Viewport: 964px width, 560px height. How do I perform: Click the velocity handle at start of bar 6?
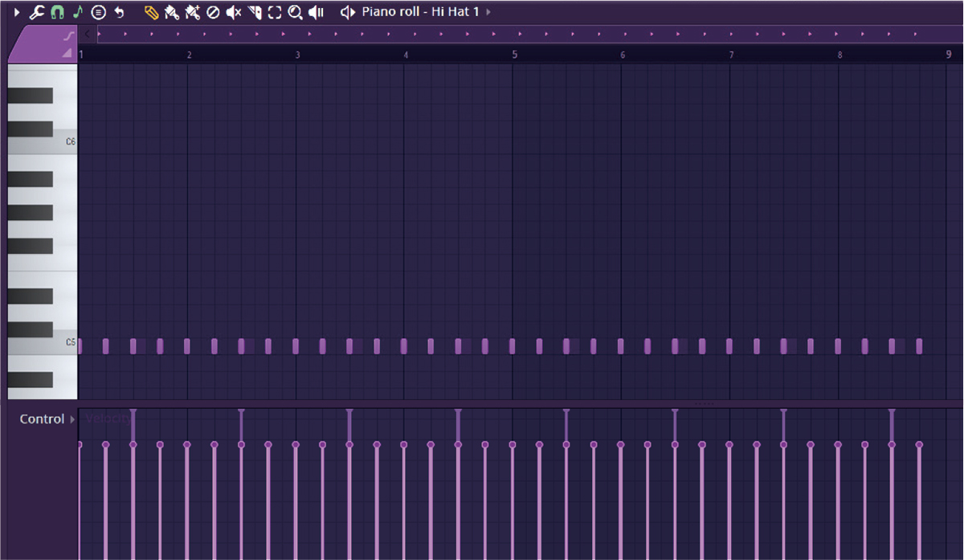620,444
